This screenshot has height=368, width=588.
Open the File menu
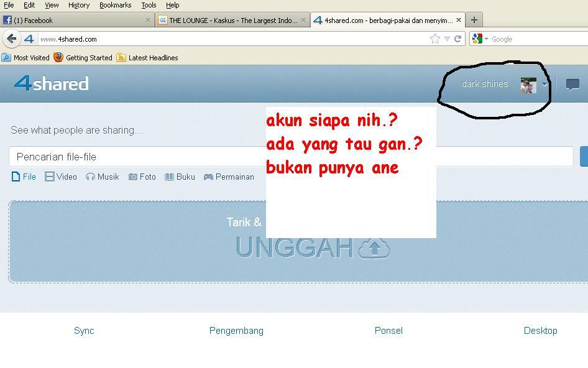coord(9,5)
